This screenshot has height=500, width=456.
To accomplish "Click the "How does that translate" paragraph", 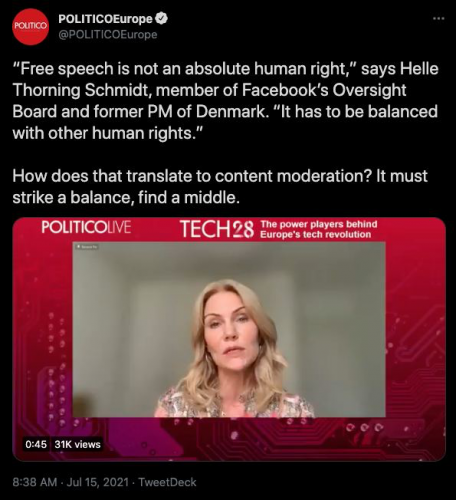I will tap(220, 186).
